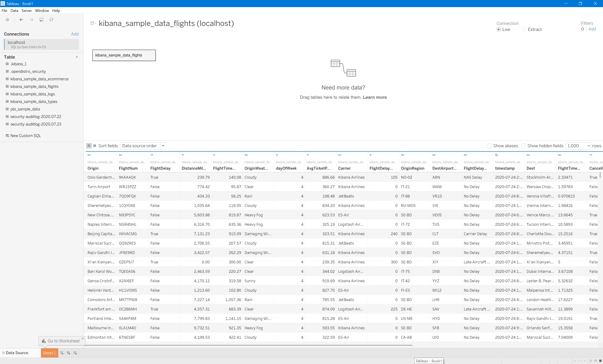This screenshot has width=603, height=364.
Task: Click the New Dashboard icon
Action: pos(68,353)
